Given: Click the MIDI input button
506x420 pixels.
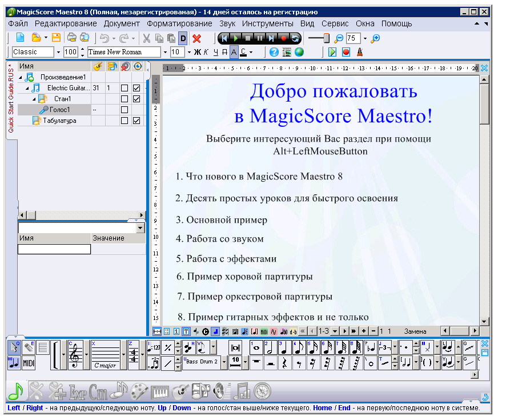Looking at the screenshot, I should click(29, 363).
